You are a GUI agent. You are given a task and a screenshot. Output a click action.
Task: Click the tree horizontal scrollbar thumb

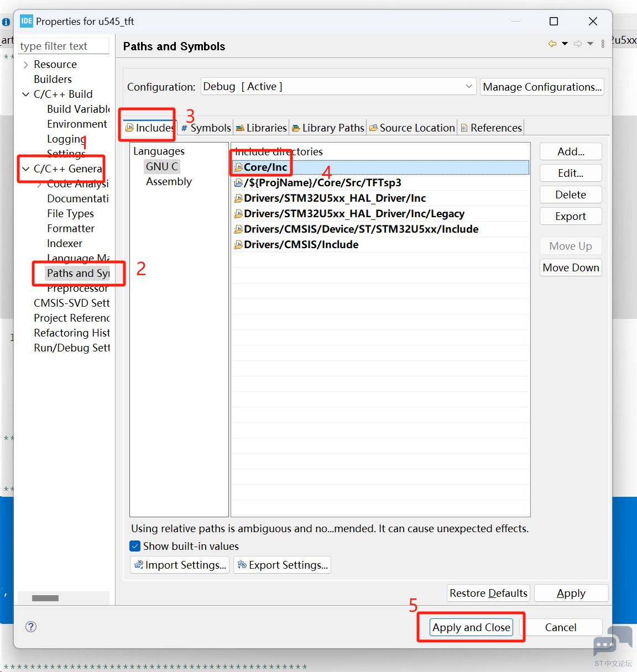point(45,598)
